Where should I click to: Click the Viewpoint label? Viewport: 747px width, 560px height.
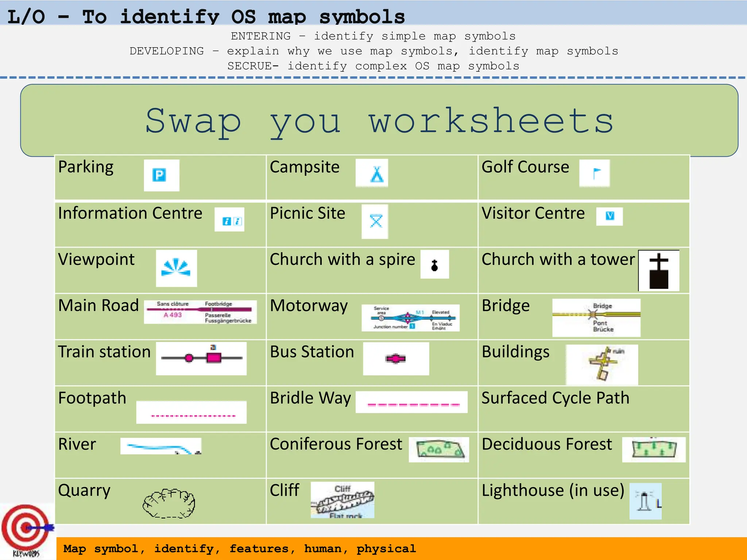96,260
